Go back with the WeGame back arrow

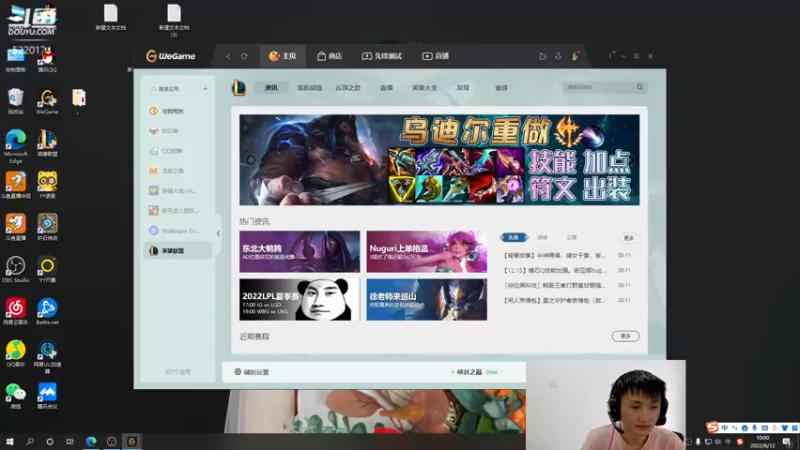(x=228, y=56)
